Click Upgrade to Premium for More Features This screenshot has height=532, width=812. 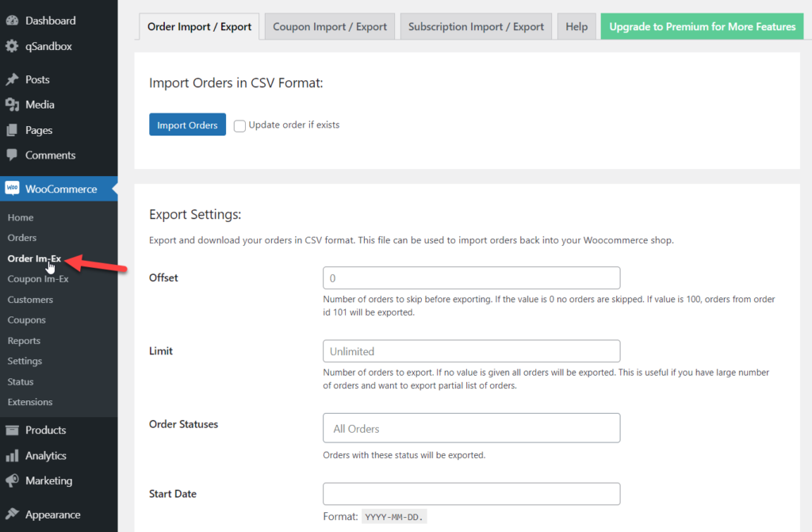703,26
